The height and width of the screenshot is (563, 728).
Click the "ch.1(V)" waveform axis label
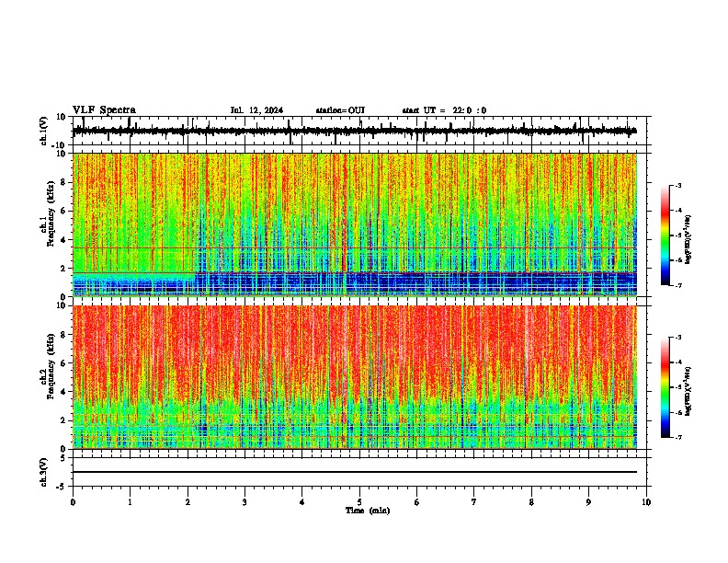click(44, 131)
